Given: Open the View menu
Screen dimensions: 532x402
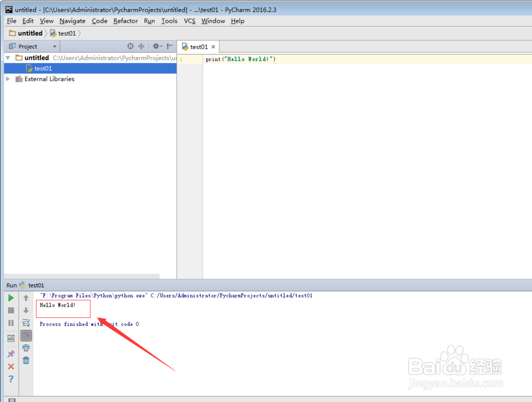Looking at the screenshot, I should pos(46,21).
